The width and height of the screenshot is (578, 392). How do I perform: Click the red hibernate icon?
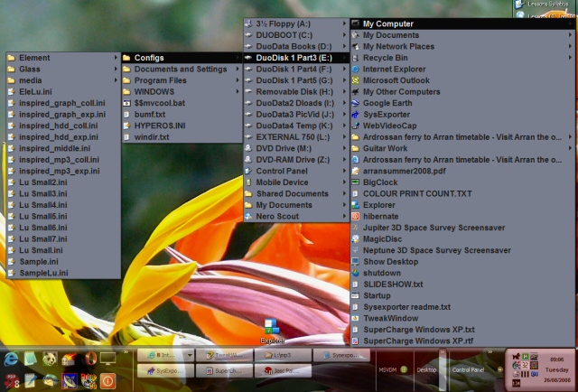point(355,216)
